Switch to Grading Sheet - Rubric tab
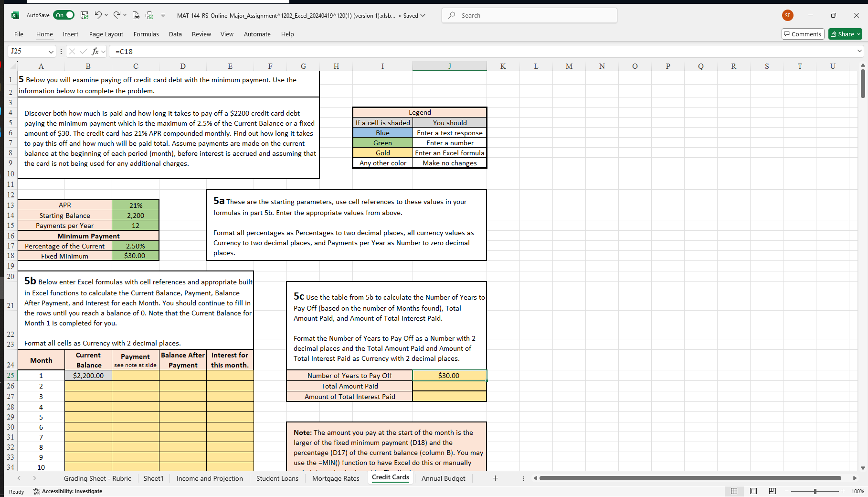 click(97, 478)
